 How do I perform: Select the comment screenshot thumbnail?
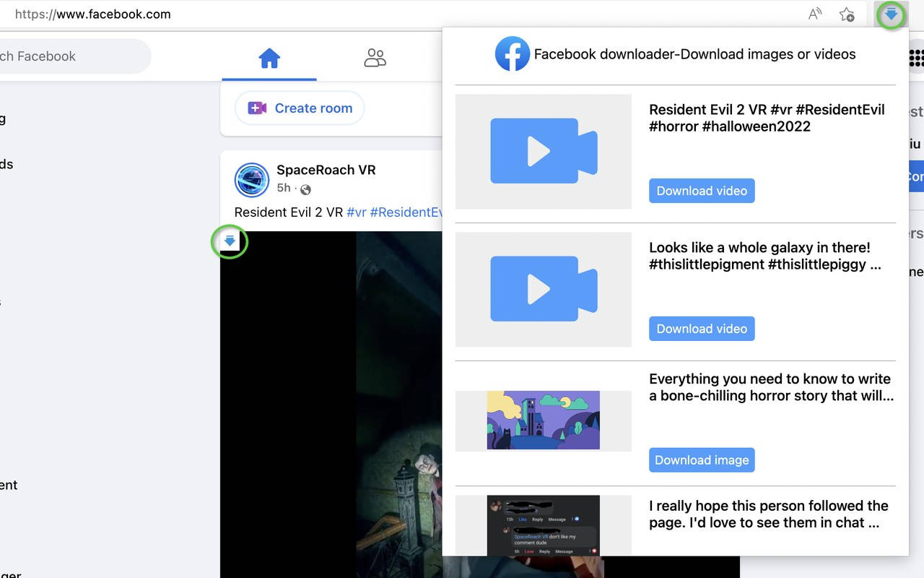click(544, 525)
